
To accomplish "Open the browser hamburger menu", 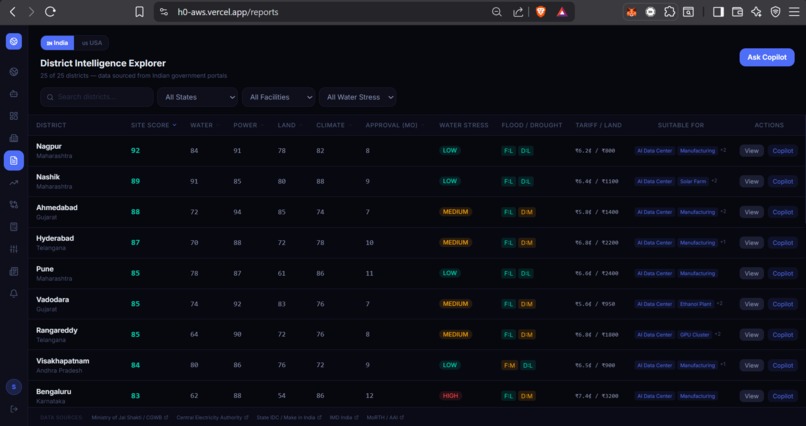I will (794, 12).
